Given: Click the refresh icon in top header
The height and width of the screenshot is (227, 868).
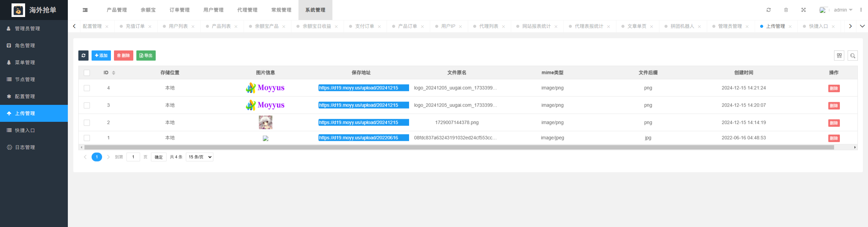Looking at the screenshot, I should tap(768, 10).
